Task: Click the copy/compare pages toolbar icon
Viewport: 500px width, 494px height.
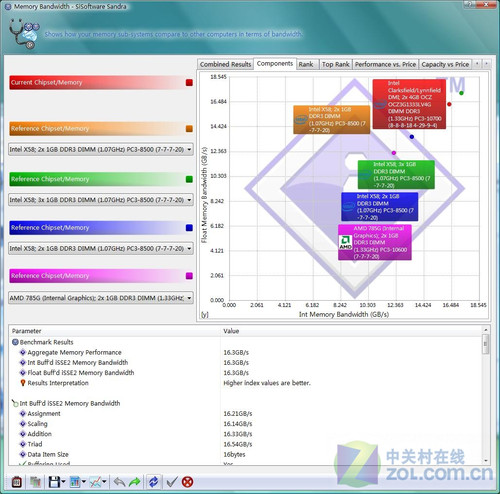Action: (x=35, y=482)
